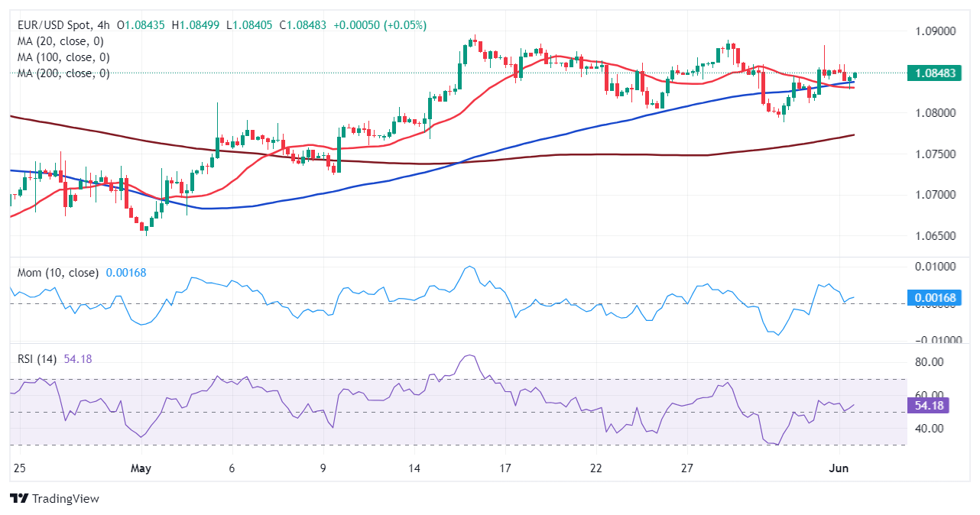Select the EUR/USD Spot symbol title
980x515 pixels.
54,25
